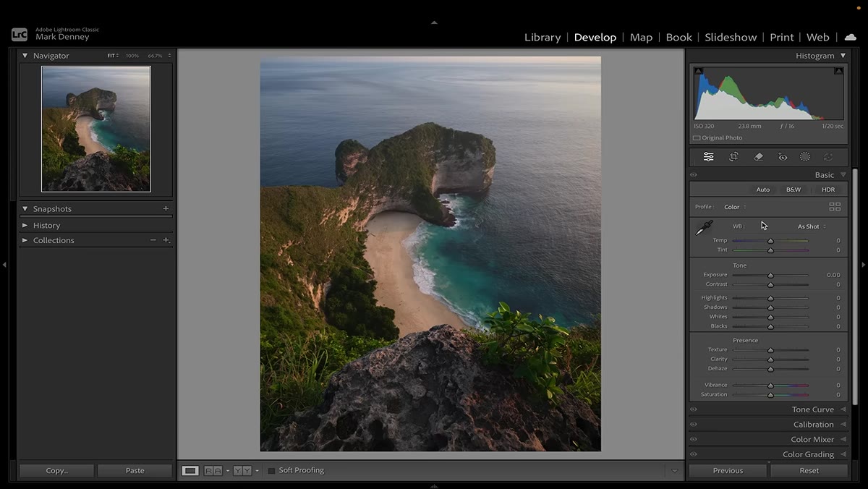This screenshot has height=489, width=868.
Task: Select the Healing eraser tool
Action: pos(758,157)
